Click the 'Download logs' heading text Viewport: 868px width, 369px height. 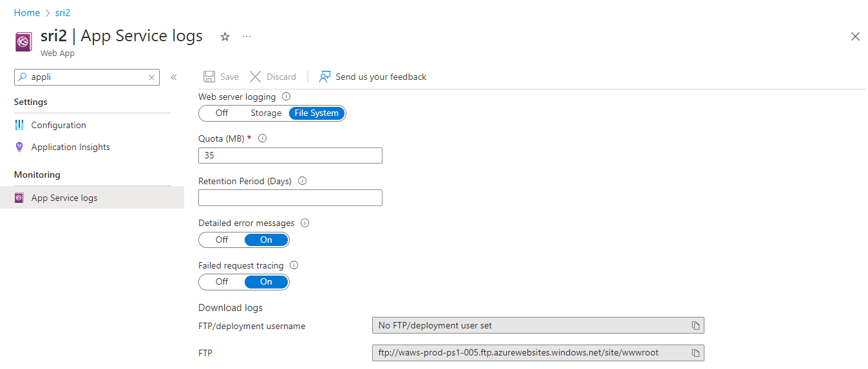pos(231,308)
